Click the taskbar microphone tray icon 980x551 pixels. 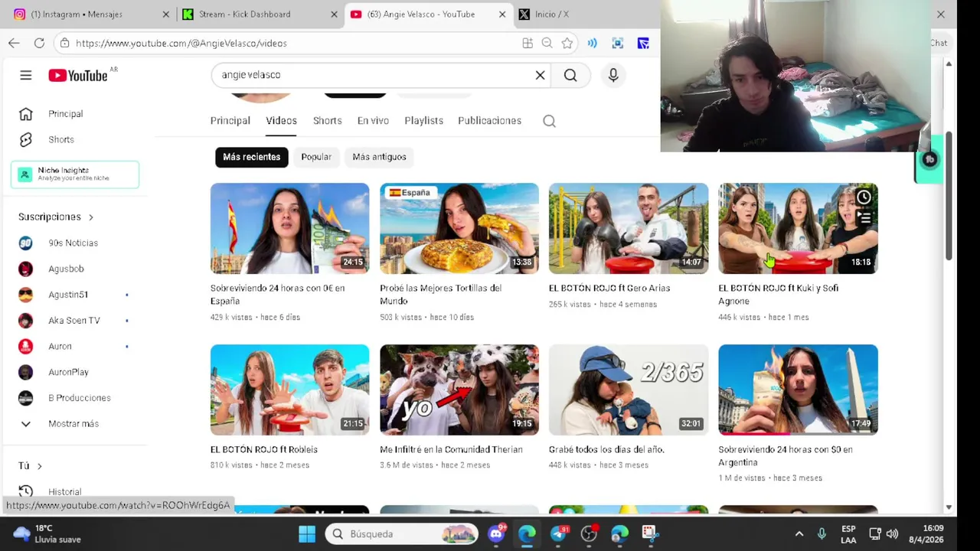click(x=822, y=534)
